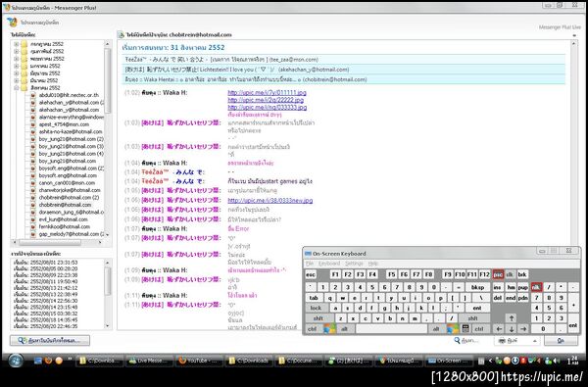588x387 pixels.
Task: Click the left Windows logo key on keyboard
Action: point(329,329)
